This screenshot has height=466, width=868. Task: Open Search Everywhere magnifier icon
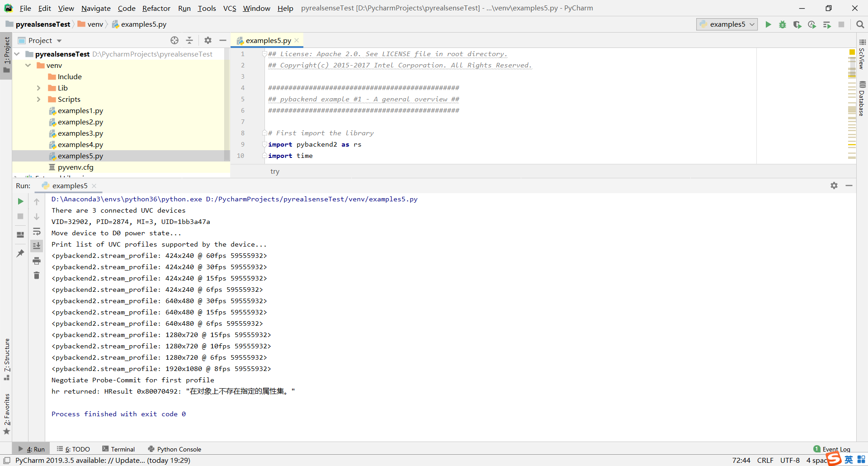pyautogui.click(x=860, y=24)
